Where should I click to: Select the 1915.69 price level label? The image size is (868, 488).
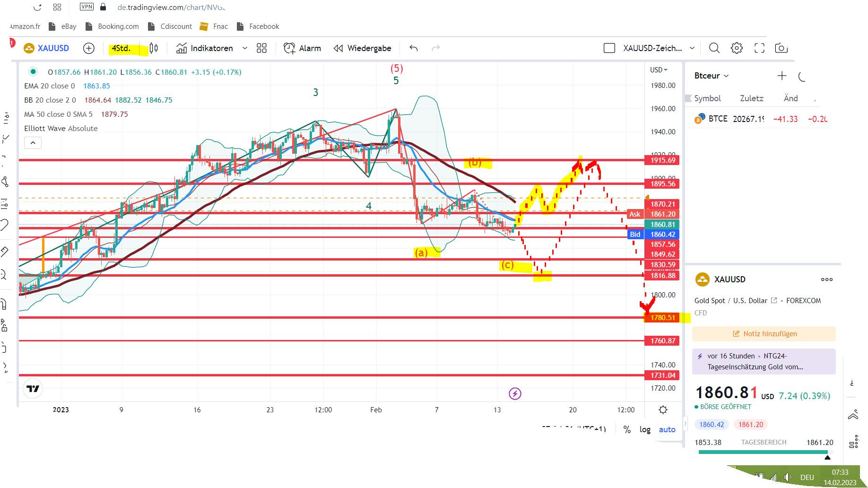pos(662,160)
